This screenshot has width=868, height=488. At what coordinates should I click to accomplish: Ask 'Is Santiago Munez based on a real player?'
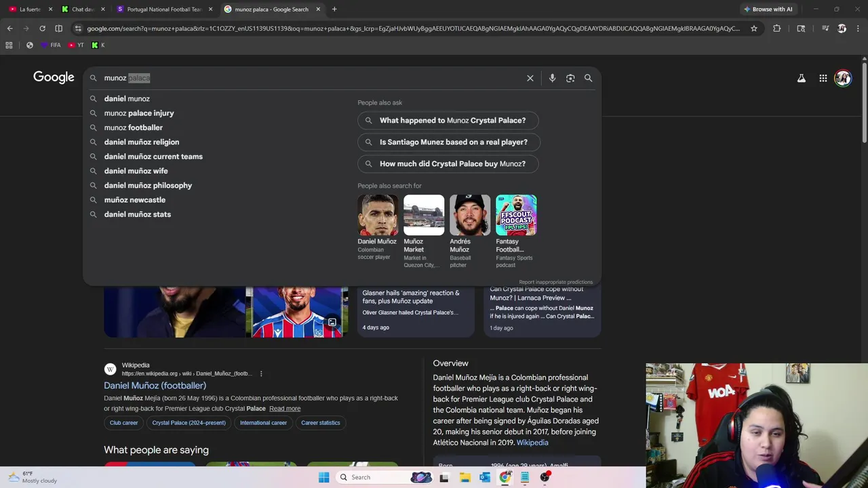click(449, 142)
